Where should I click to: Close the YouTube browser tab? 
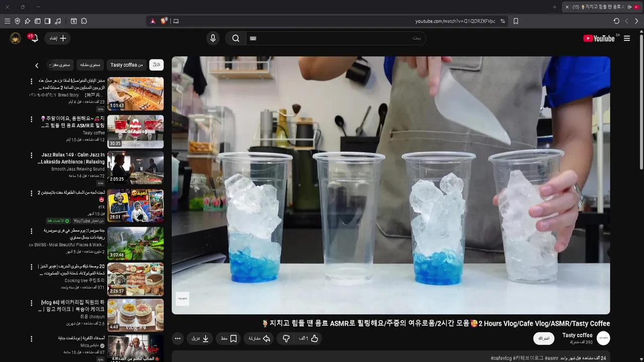[567, 7]
